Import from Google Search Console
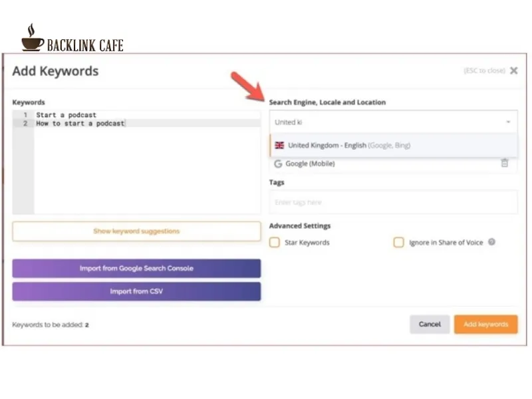The image size is (532, 399). click(136, 269)
